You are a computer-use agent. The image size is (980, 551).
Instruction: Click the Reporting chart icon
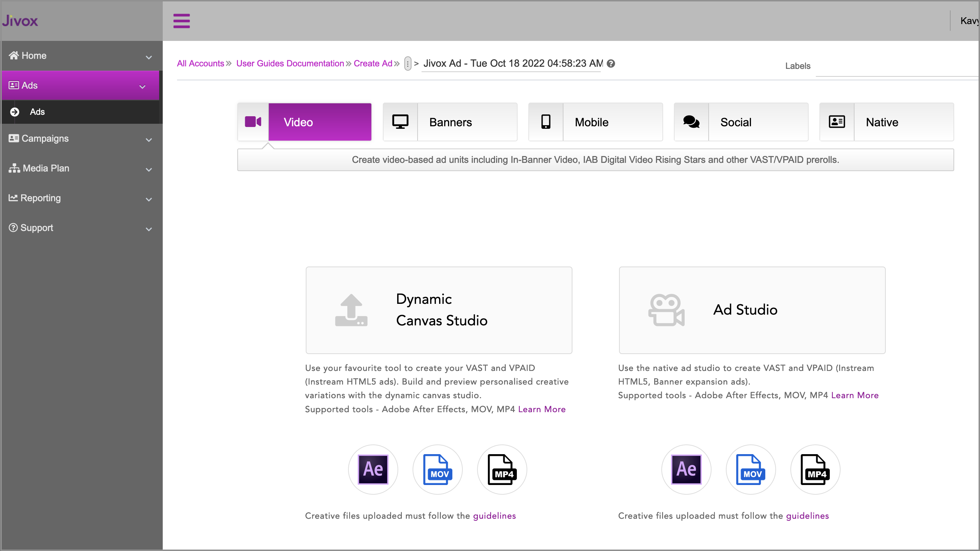13,198
